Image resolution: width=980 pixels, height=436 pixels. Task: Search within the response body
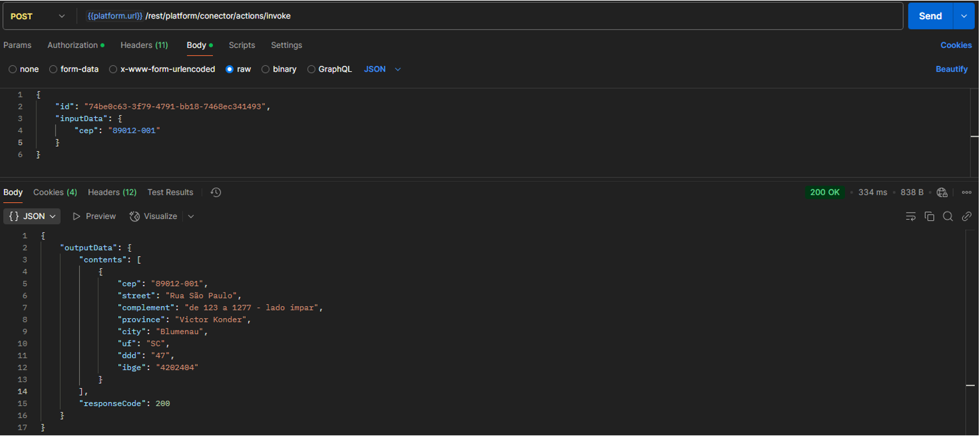(x=948, y=216)
